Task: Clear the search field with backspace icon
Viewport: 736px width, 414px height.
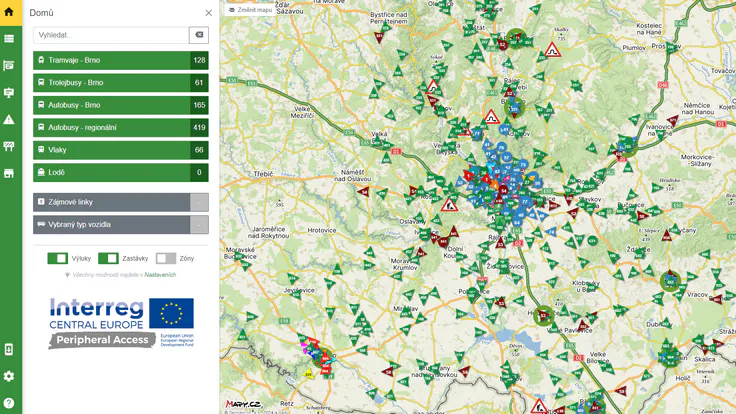Action: [x=199, y=35]
